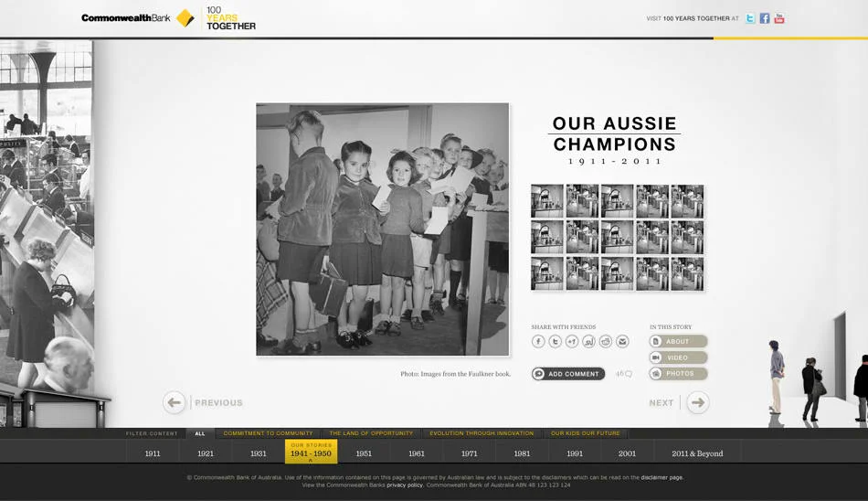
Task: Share story via Twitter circle icon
Action: click(x=555, y=341)
